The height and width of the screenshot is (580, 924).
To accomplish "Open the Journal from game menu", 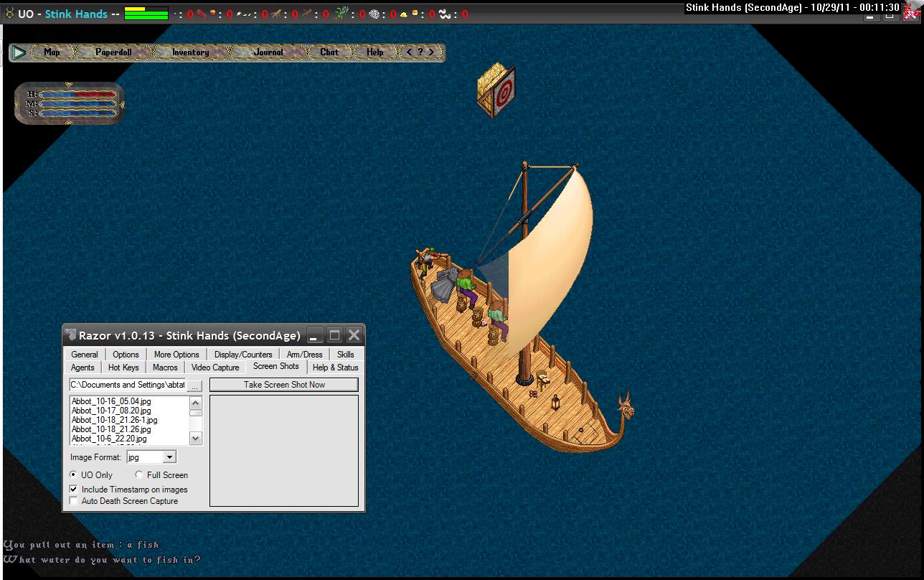I will tap(268, 52).
